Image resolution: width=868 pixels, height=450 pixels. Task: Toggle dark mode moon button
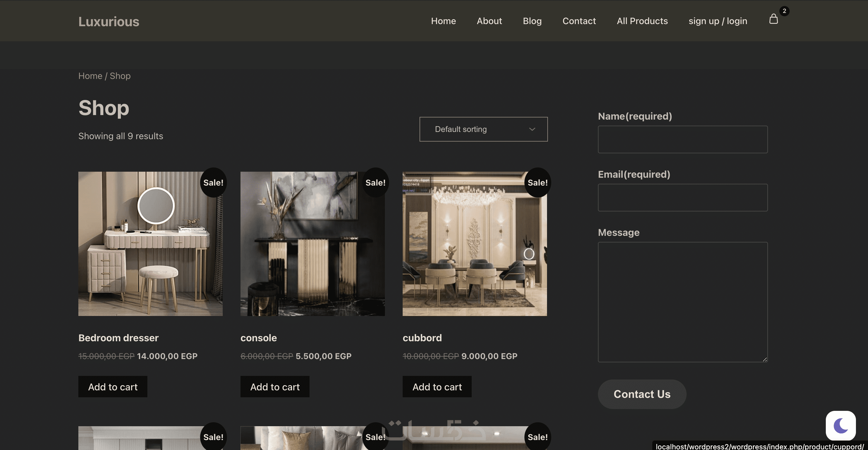(x=840, y=425)
